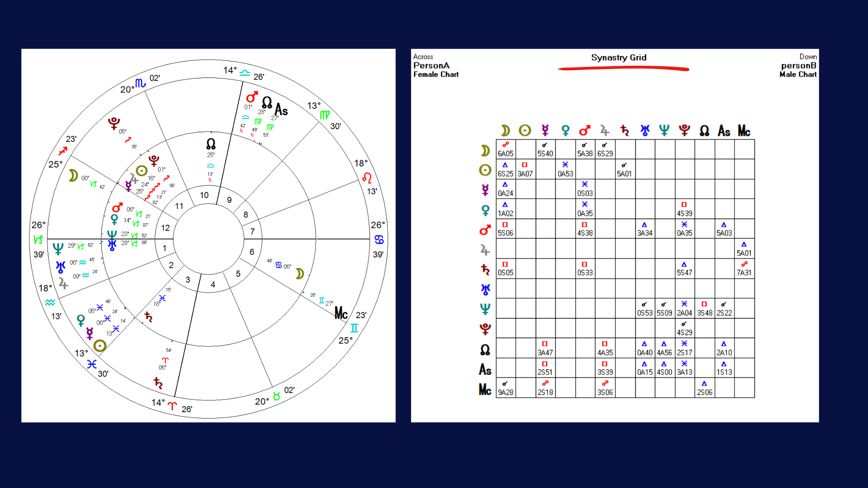Click the Mc row header in grid
This screenshot has width=868, height=488.
(485, 389)
